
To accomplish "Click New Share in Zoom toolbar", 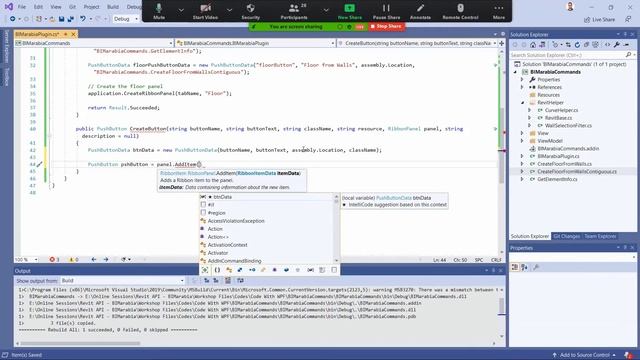I will (x=350, y=11).
